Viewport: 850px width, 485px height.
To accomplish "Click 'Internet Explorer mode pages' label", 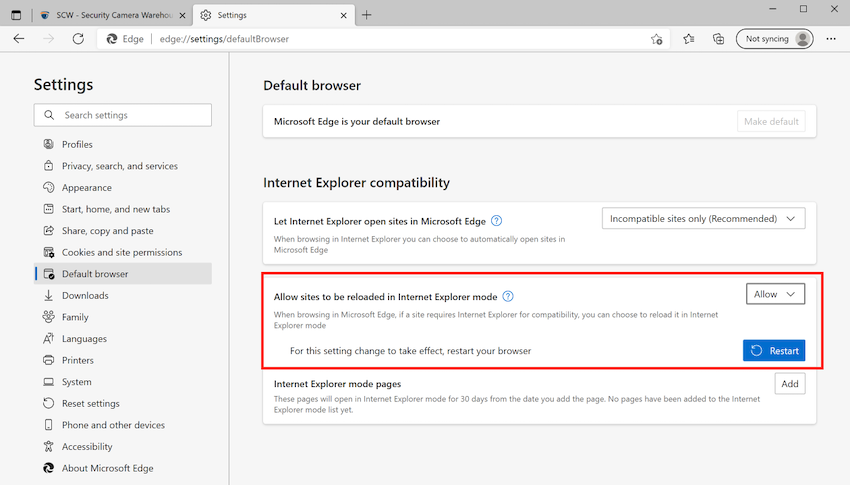I will tap(337, 384).
